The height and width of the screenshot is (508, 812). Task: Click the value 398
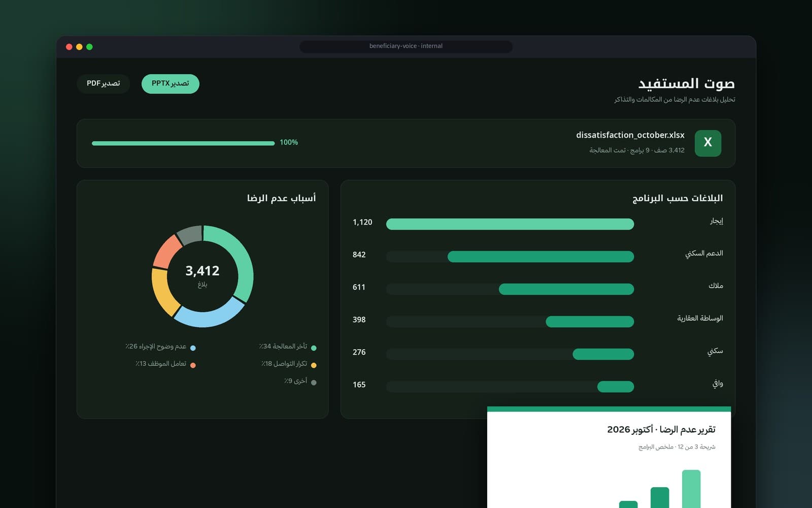coord(359,320)
